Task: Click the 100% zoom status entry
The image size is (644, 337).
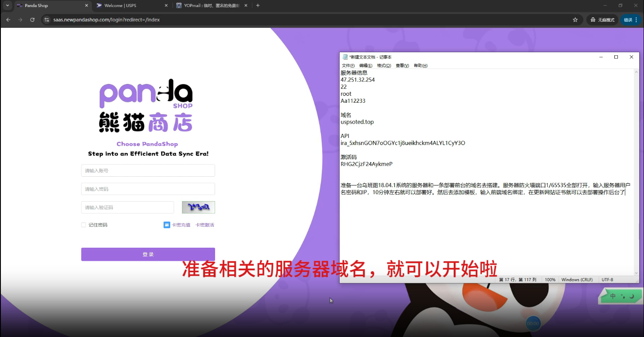Action: coord(550,280)
